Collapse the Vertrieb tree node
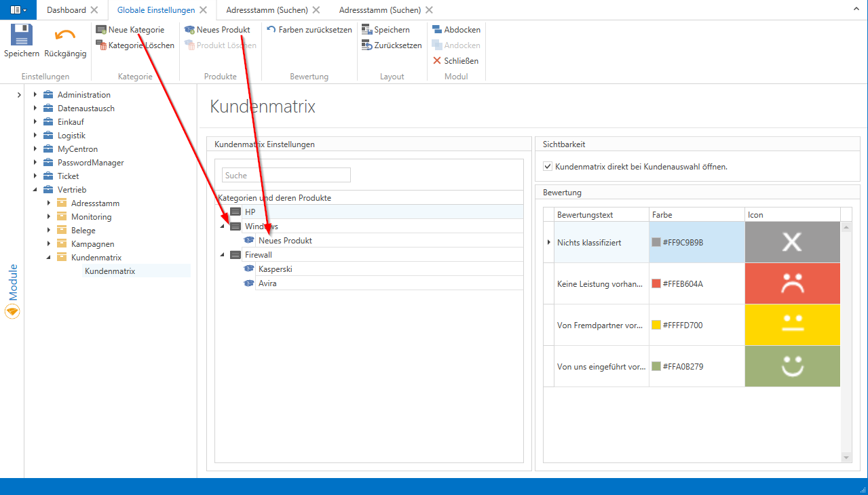 click(35, 190)
